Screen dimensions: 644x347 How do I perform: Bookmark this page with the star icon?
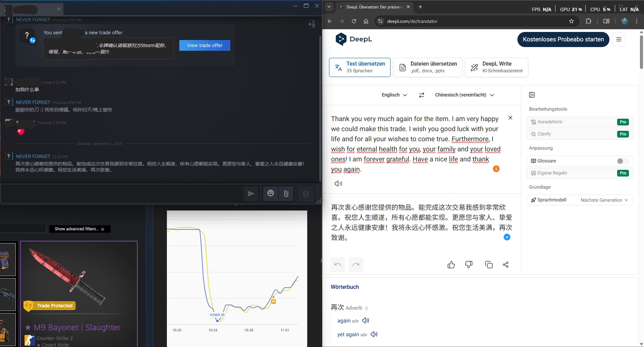click(571, 21)
